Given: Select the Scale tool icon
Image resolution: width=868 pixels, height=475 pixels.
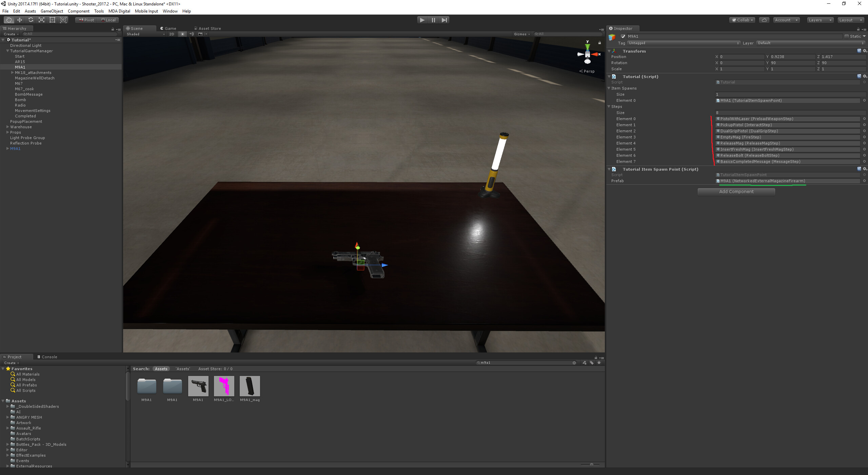Looking at the screenshot, I should tap(41, 20).
